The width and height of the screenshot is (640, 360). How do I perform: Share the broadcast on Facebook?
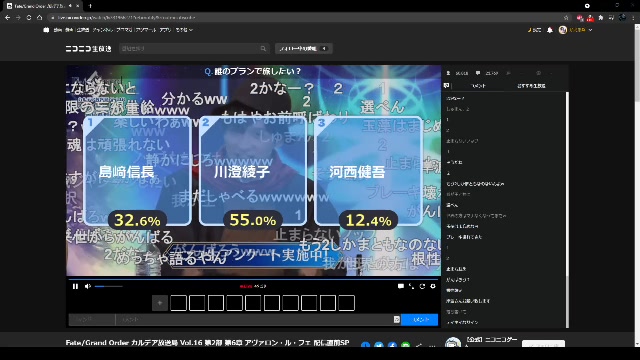click(x=392, y=345)
